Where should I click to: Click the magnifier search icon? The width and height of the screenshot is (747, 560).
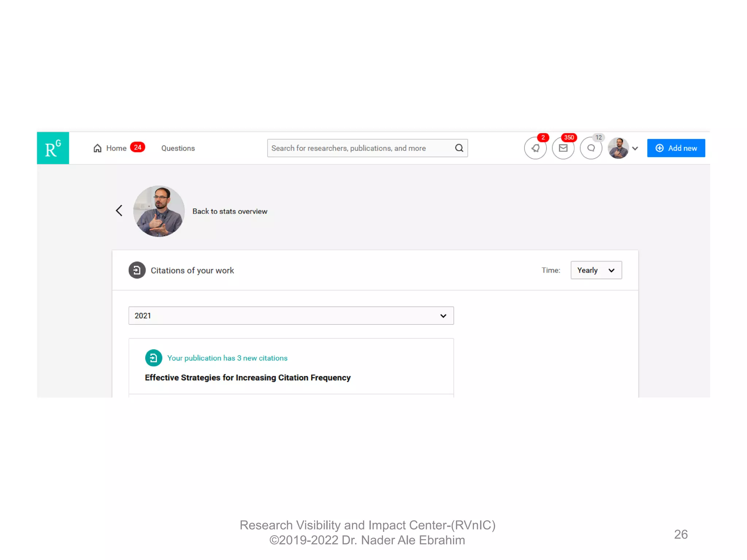pyautogui.click(x=459, y=148)
